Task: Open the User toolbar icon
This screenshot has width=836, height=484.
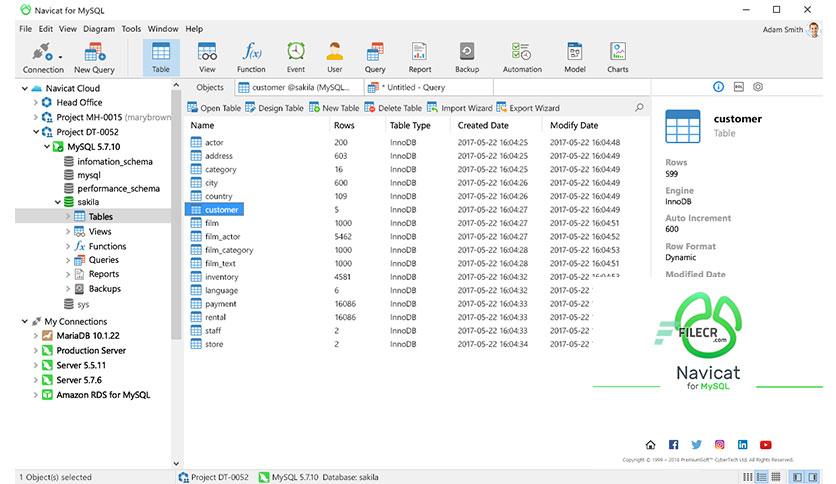Action: [x=334, y=58]
